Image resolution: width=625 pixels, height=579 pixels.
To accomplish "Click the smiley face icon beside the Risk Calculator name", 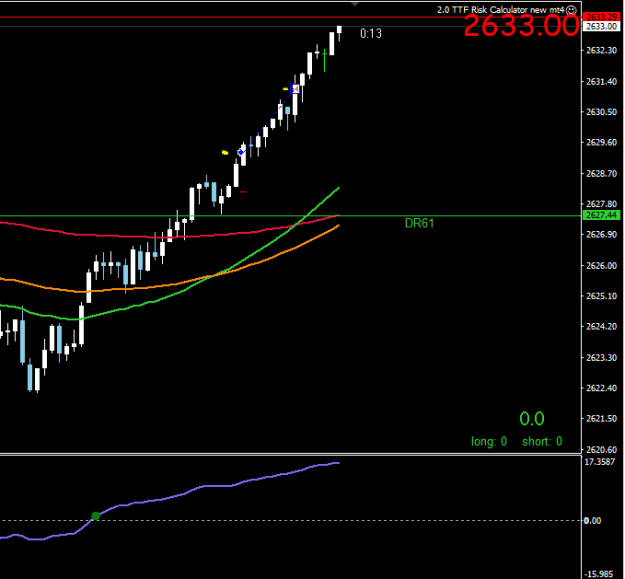I will tap(571, 10).
